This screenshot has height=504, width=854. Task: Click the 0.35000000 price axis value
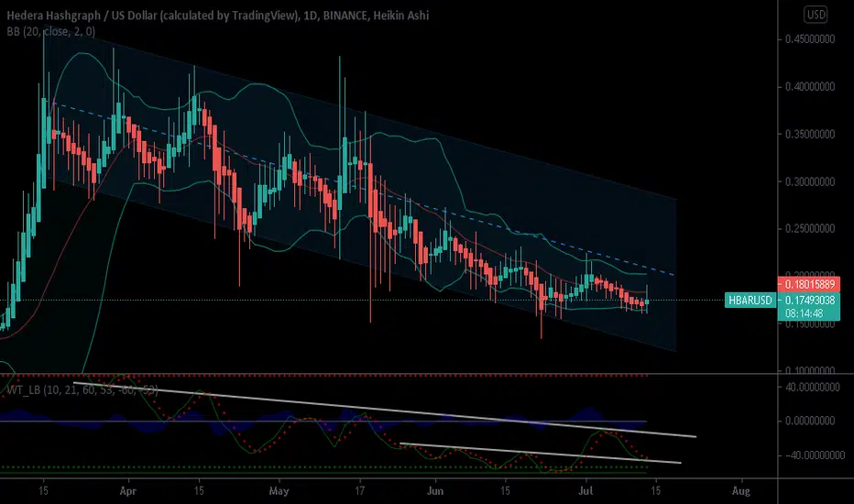click(x=810, y=134)
